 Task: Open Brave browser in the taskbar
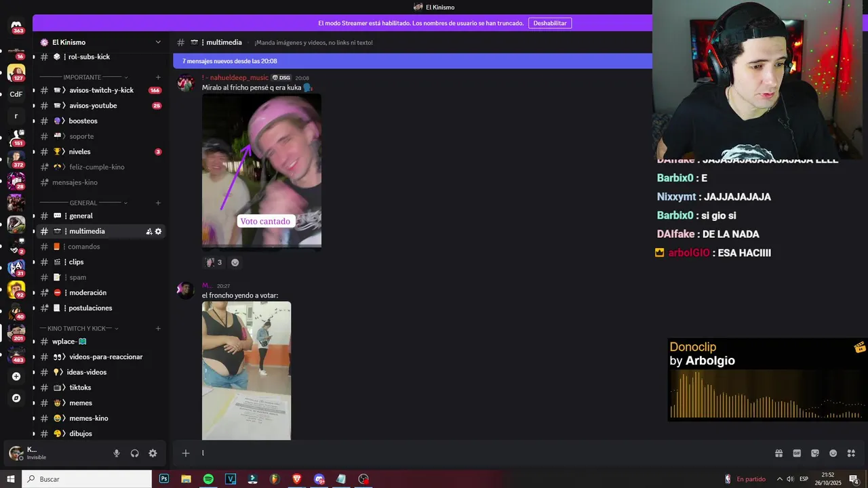(297, 479)
